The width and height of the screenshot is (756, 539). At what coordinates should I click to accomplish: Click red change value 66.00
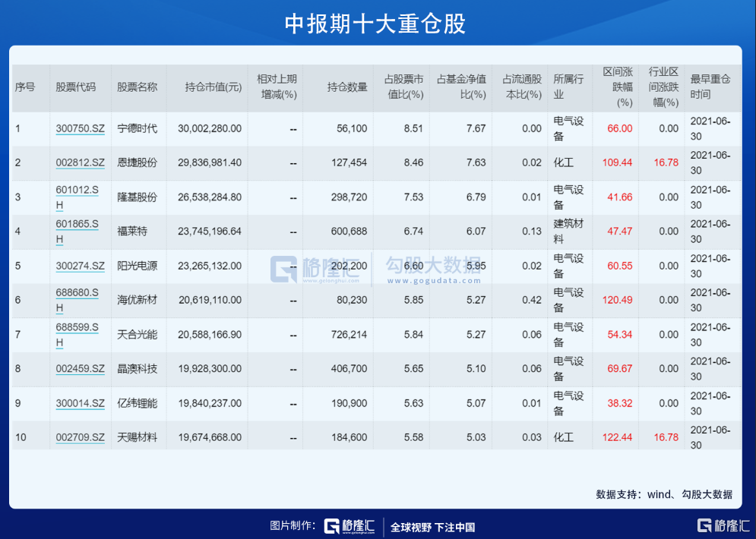(620, 128)
